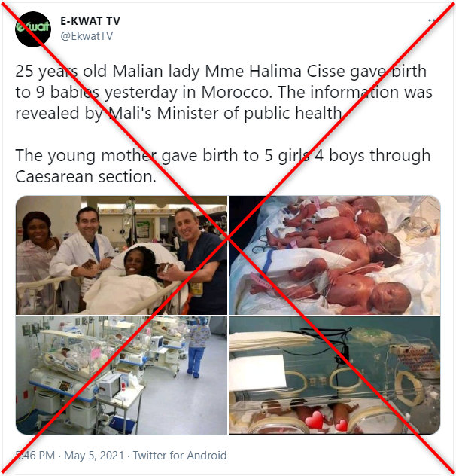Open the photo of mother with doctors

click(121, 255)
